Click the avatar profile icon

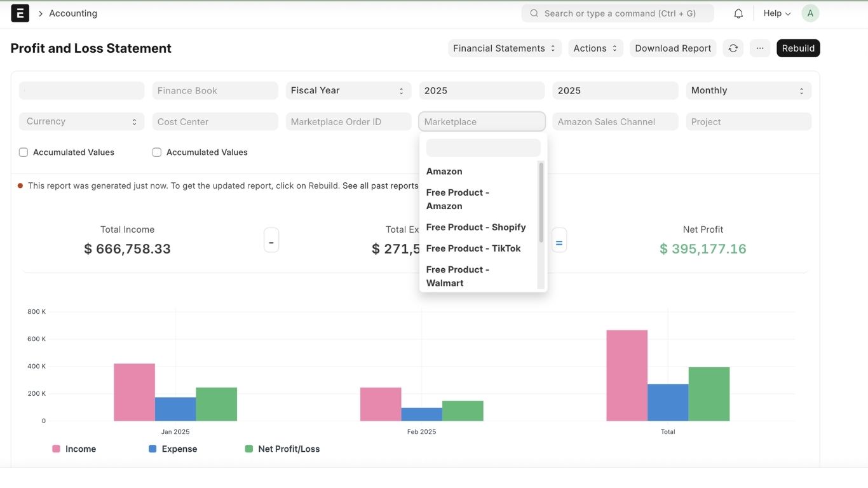click(x=810, y=13)
